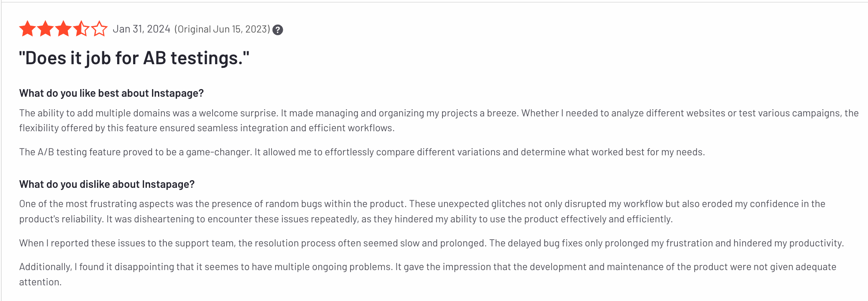Screen dimensions: 868x301
Task: Click the Jan 31, 2024 review date
Action: tap(142, 29)
